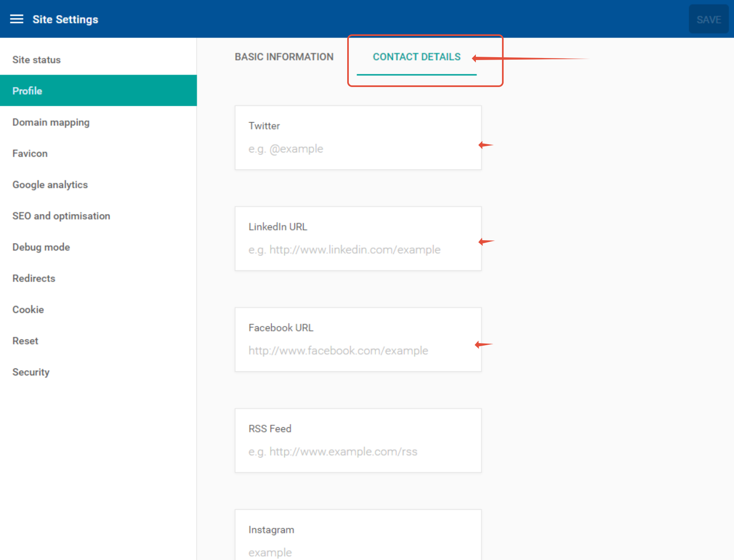Switch to the Basic Information tab
This screenshot has width=734, height=560.
pyautogui.click(x=284, y=57)
